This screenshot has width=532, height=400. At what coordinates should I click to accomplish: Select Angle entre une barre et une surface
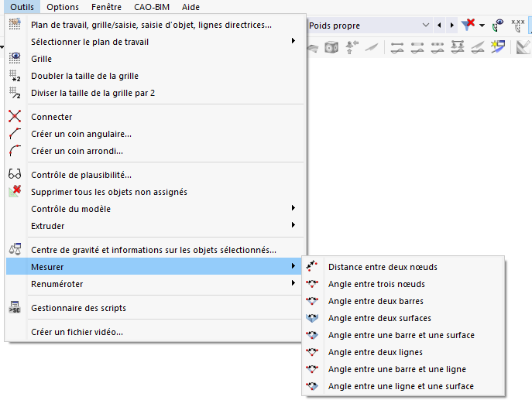point(401,335)
